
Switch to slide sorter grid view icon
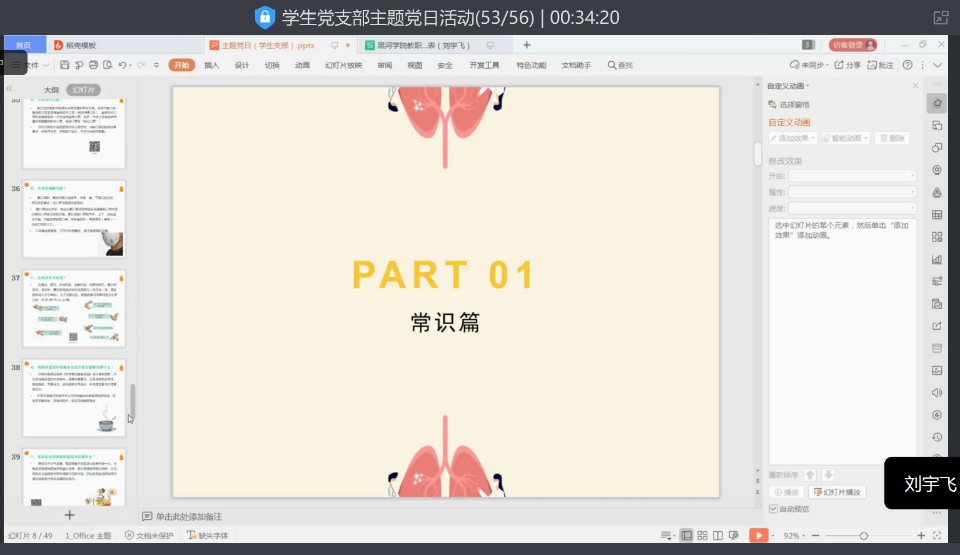tap(703, 536)
